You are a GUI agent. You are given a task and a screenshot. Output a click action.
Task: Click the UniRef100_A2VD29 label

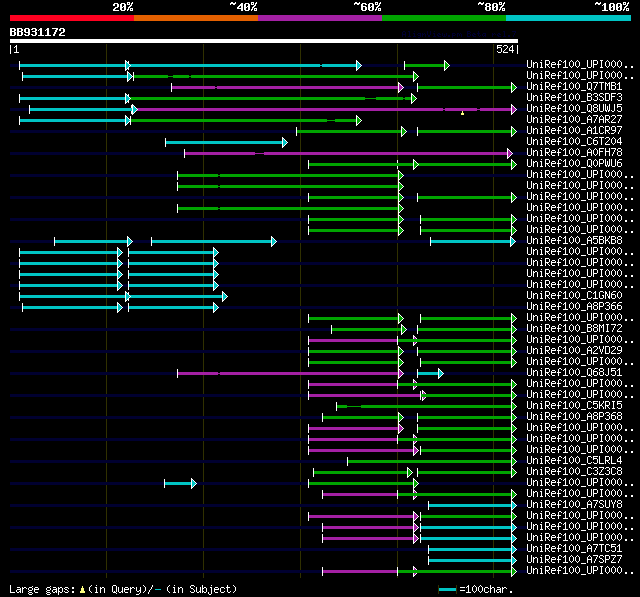[574, 351]
